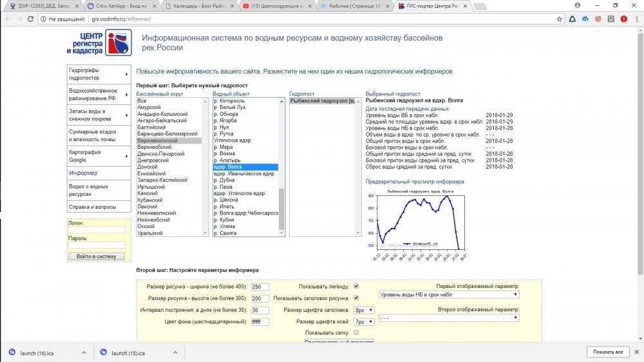Click the Цвет фона hex color field

(x=260, y=321)
